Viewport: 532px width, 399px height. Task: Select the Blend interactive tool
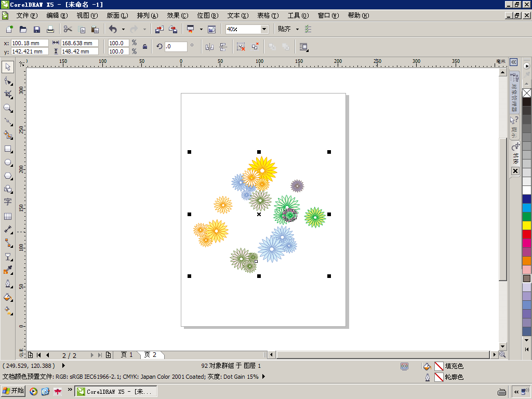pos(8,257)
